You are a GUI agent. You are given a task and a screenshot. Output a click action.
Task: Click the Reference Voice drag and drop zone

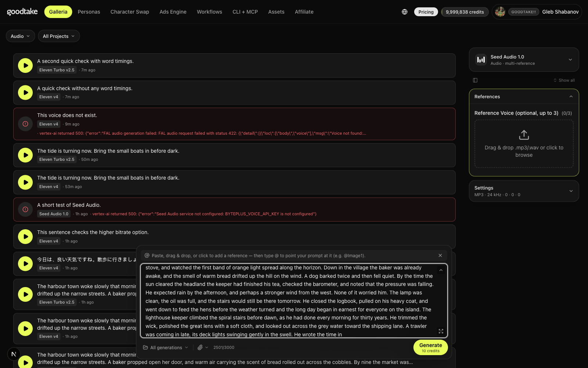tap(524, 144)
